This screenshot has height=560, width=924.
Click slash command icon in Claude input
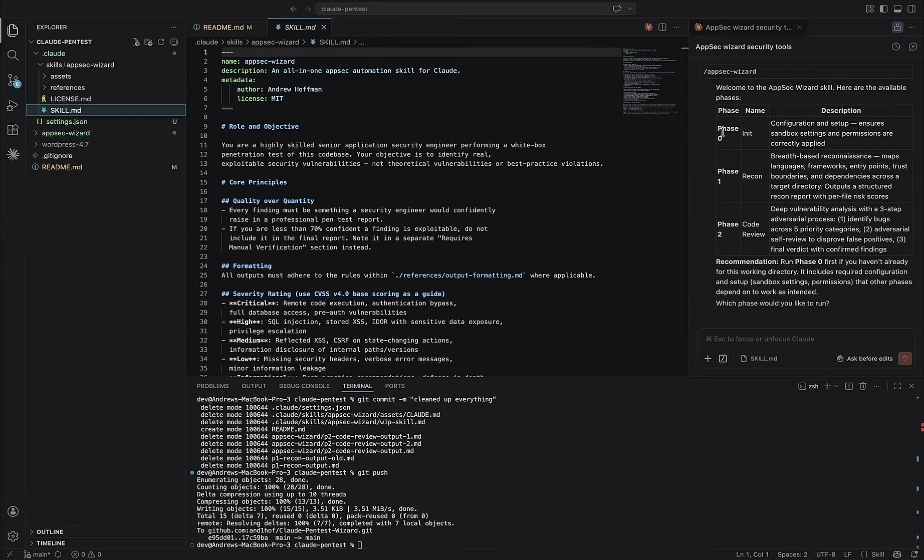(x=723, y=359)
